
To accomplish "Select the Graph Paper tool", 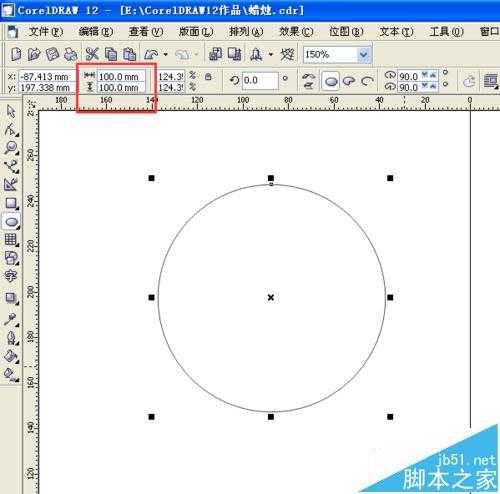I will coord(11,240).
